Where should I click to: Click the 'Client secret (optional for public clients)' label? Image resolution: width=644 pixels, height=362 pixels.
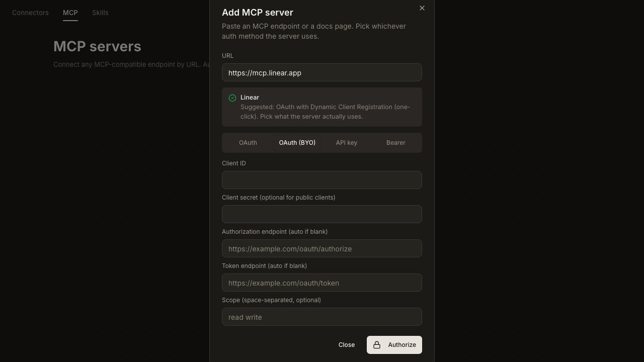(278, 198)
